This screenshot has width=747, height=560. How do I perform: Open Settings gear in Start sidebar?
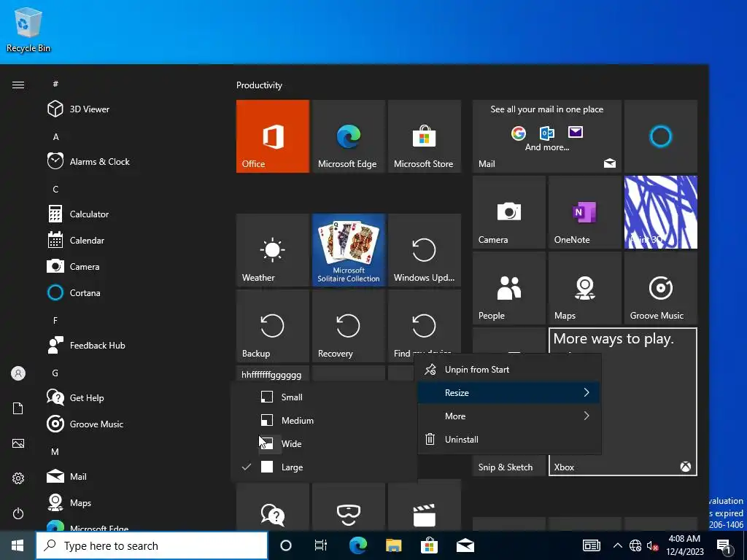coord(18,478)
